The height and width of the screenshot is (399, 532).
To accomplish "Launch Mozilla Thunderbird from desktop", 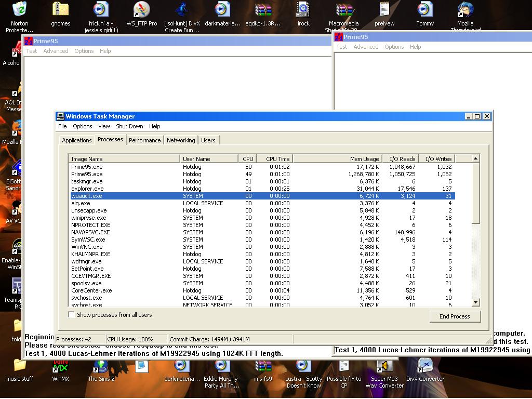I will 465,10.
